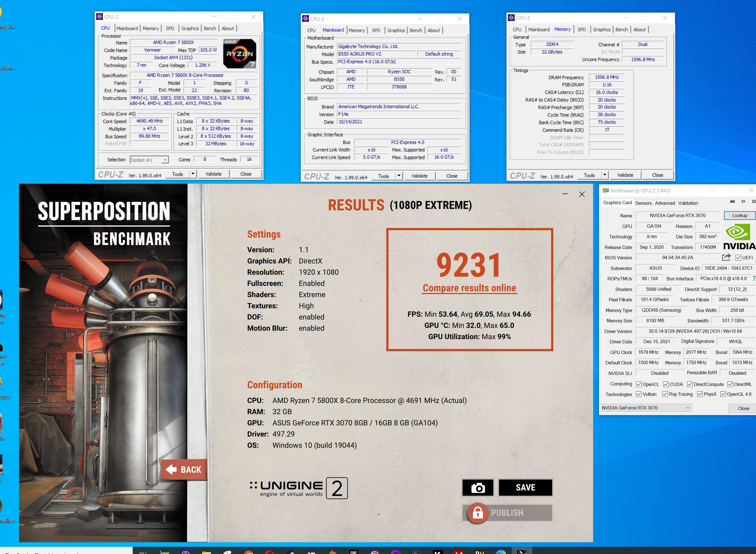Viewport: 756px width, 554px height.
Task: Click the BIOS Version value F14e
Action: point(399,114)
